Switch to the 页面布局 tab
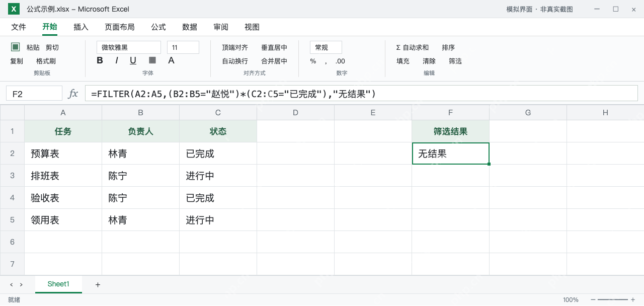Screen dimensions: 644x306 tap(120, 27)
